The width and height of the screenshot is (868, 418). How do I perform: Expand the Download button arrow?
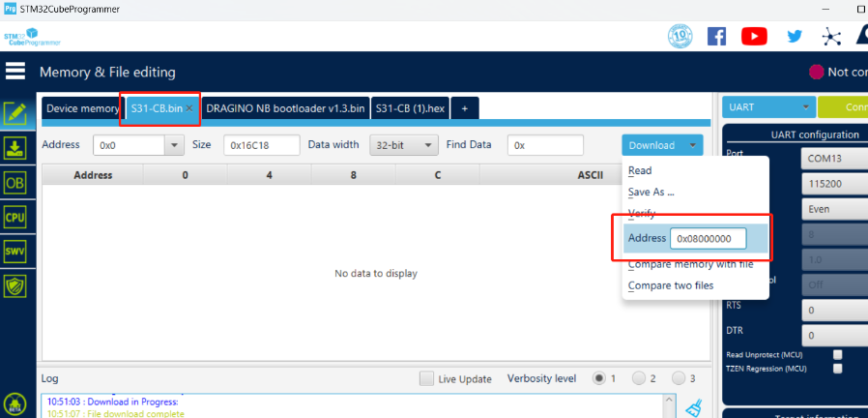tap(693, 145)
